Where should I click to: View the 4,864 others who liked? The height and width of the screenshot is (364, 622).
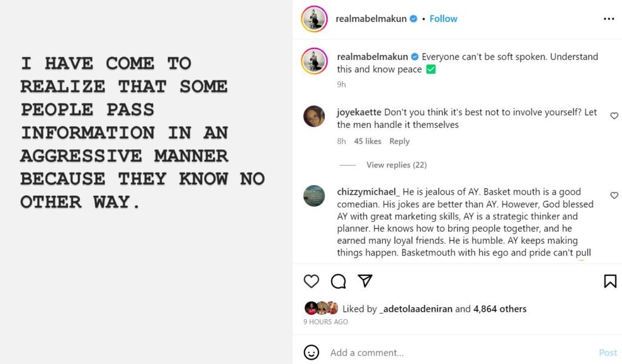point(499,309)
